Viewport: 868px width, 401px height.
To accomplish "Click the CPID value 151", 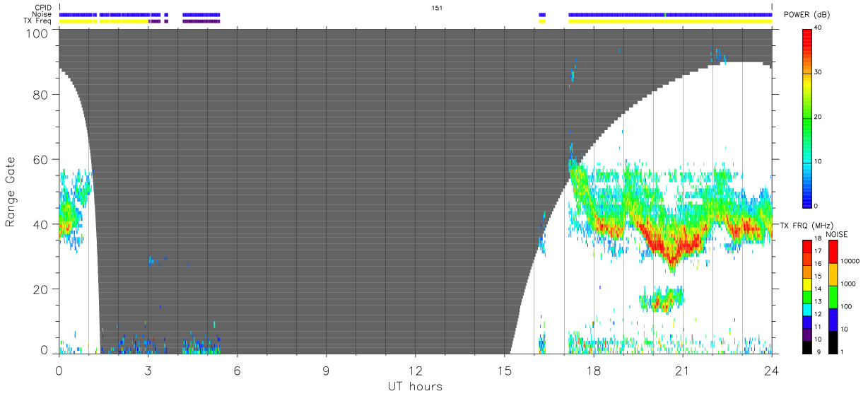I will point(437,8).
